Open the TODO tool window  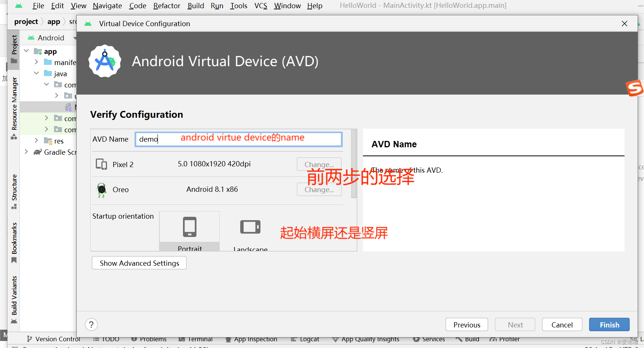coord(106,339)
